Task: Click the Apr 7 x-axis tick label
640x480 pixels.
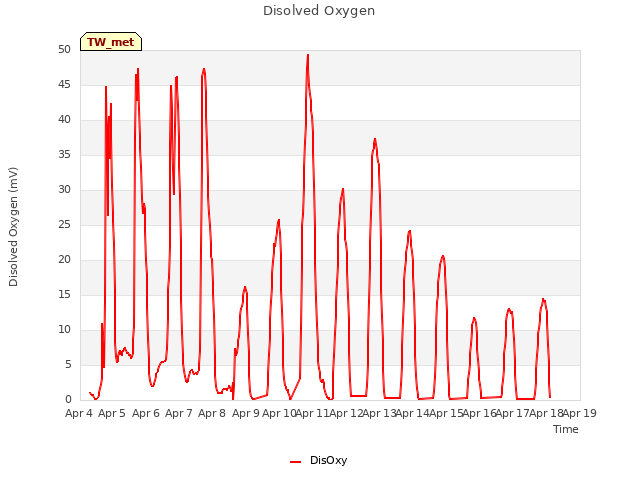Action: coord(179,413)
